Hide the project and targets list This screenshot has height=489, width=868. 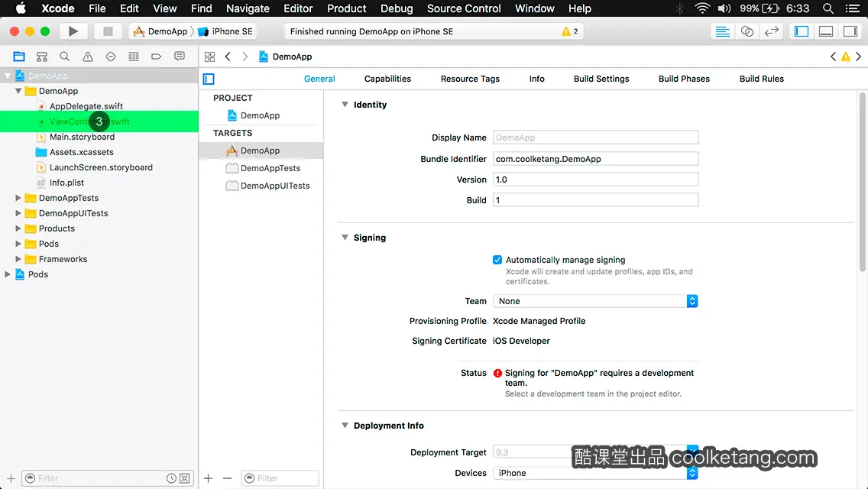pyautogui.click(x=209, y=79)
